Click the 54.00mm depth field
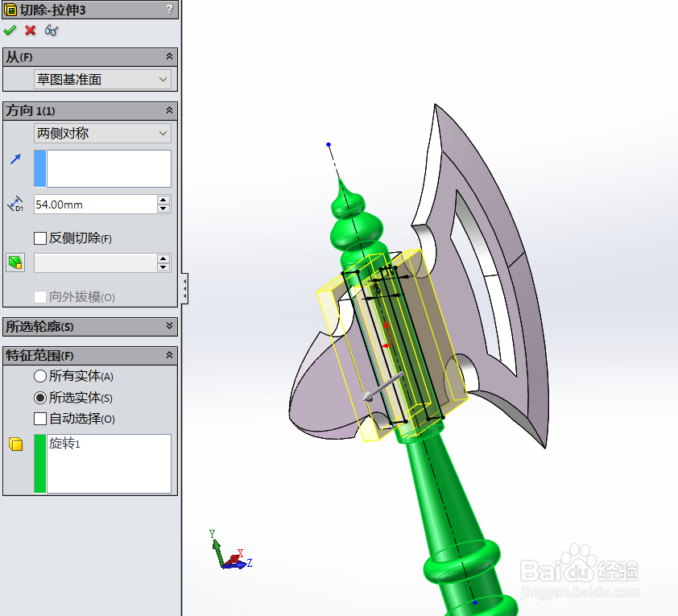The height and width of the screenshot is (616, 678). (x=96, y=205)
